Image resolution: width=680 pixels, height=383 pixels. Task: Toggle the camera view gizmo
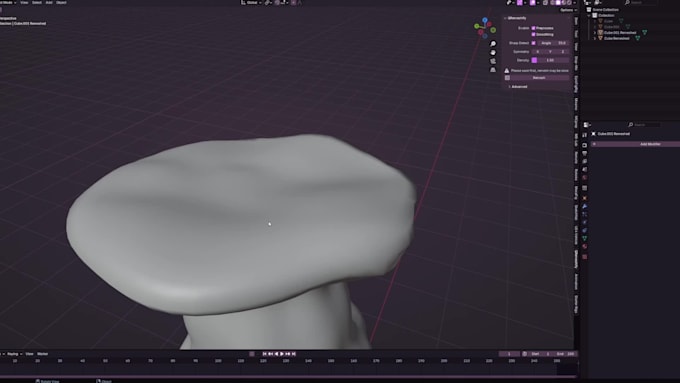click(x=493, y=61)
